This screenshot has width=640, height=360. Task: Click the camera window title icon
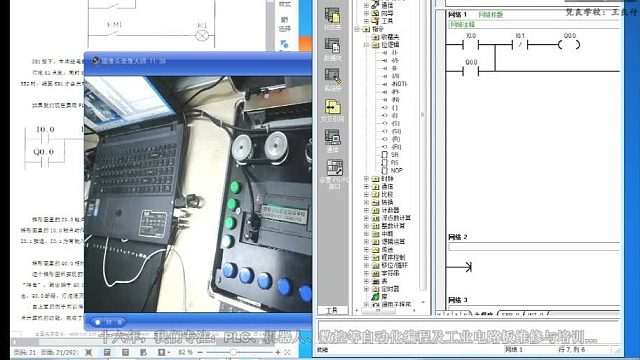tap(96, 60)
